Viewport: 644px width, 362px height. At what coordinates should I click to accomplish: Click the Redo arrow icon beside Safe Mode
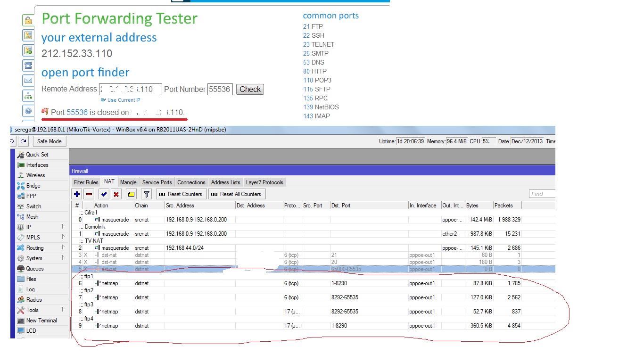(x=24, y=141)
